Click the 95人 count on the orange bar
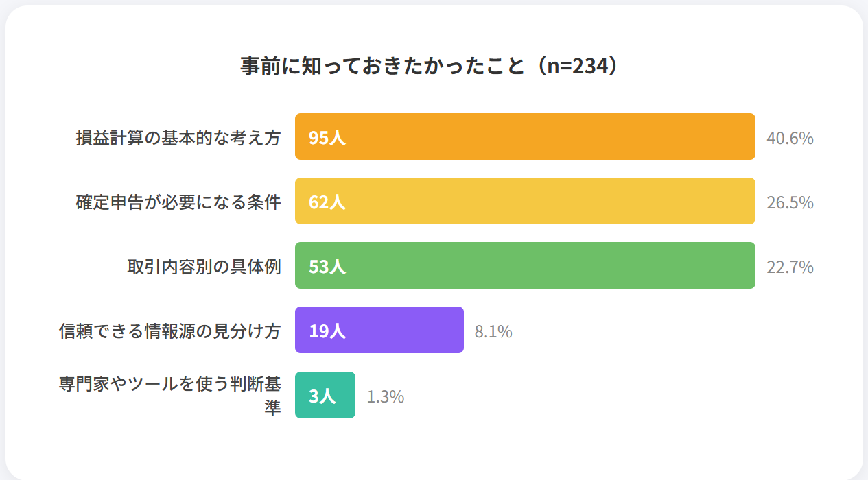Viewport: 868px width, 480px height. pos(327,137)
